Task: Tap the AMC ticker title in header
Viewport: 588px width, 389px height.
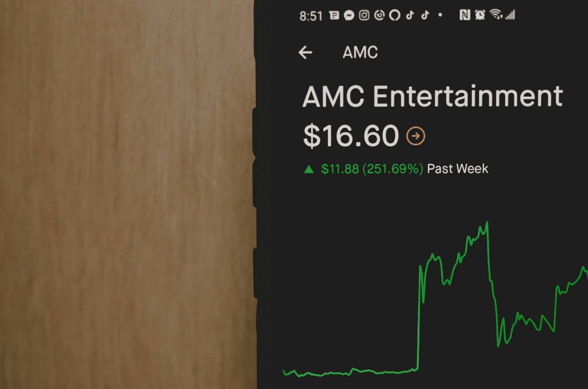Action: [x=360, y=52]
